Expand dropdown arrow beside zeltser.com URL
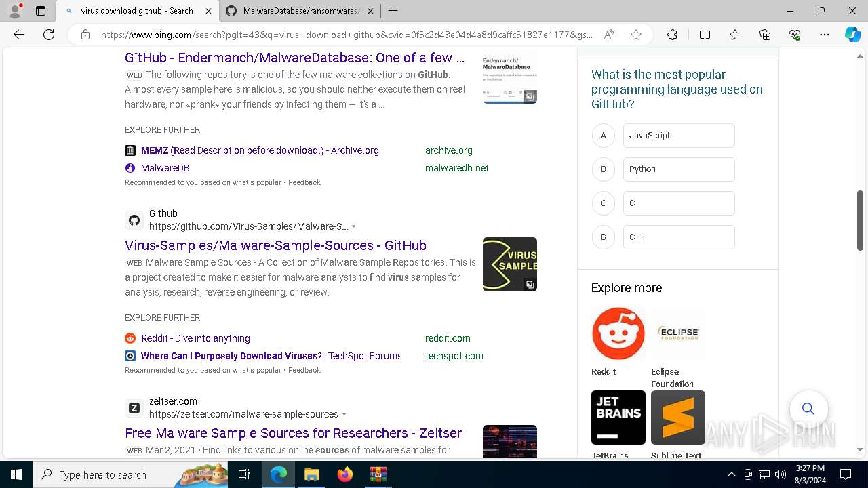The image size is (868, 488). [x=344, y=414]
